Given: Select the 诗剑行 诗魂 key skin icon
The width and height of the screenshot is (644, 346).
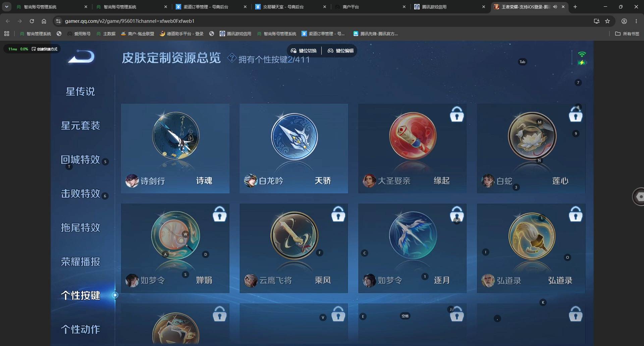Looking at the screenshot, I should tap(175, 136).
